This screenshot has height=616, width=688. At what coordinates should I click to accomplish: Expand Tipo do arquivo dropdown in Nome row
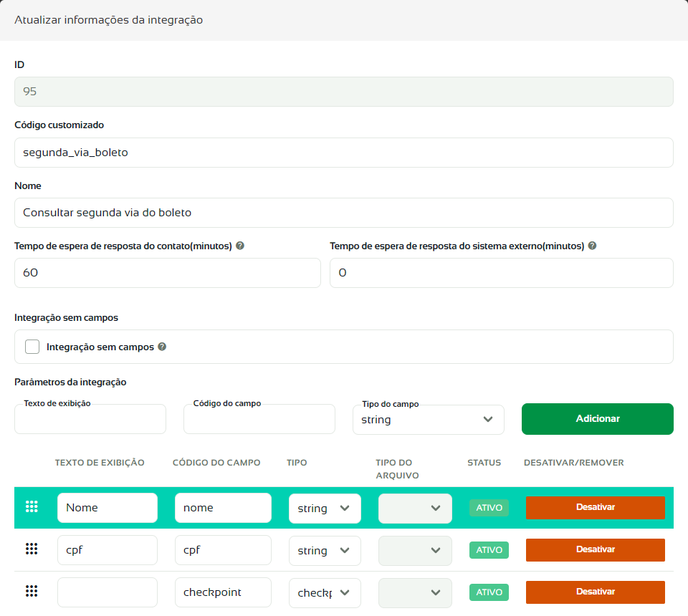415,508
